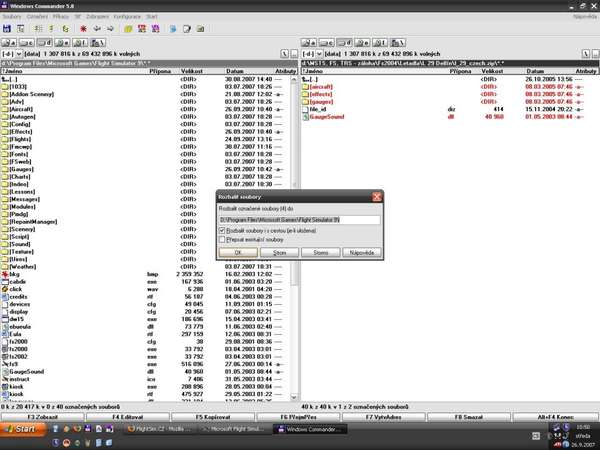The image size is (600, 450).
Task: Open the Nápověda menu at right
Action: pyautogui.click(x=585, y=16)
